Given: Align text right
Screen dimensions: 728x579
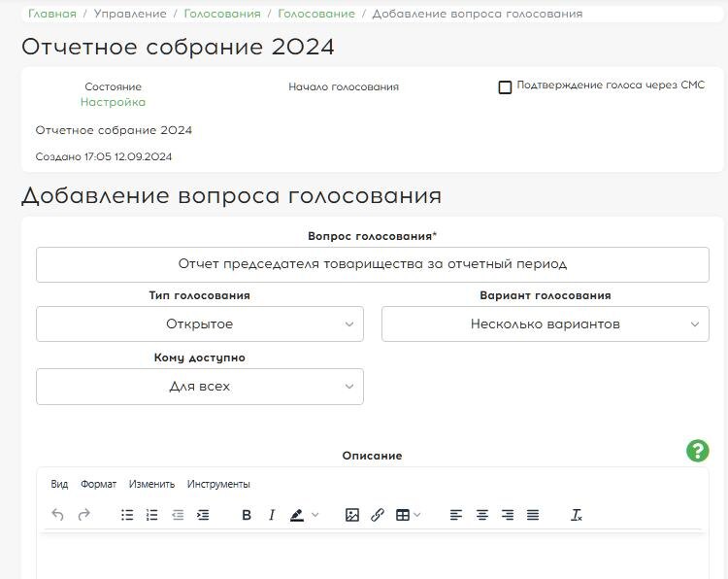Looking at the screenshot, I should pyautogui.click(x=508, y=515).
